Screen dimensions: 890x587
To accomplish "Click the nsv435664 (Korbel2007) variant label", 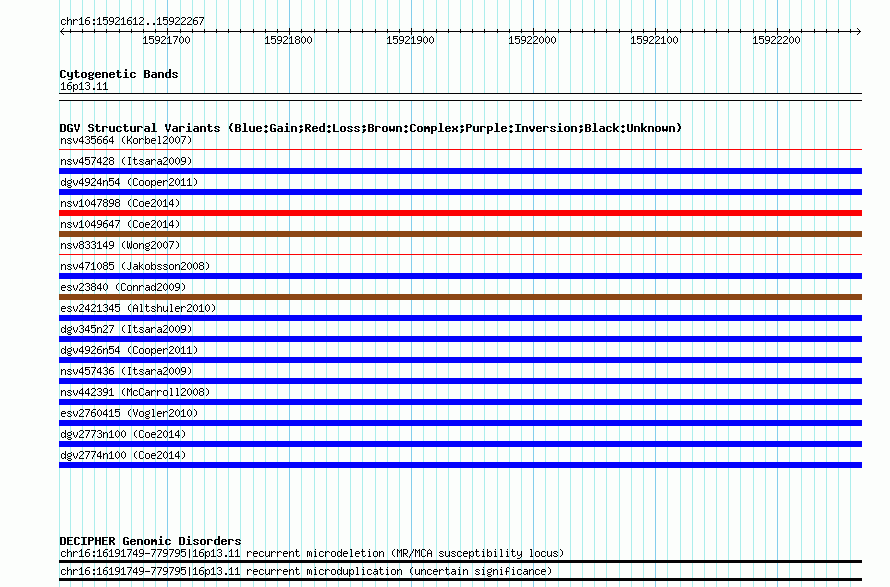I will (126, 140).
